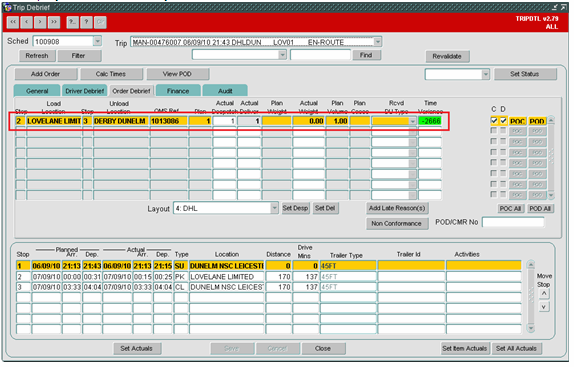Viewport: 574px width, 367px height.
Task: Click the Set All Actuals button
Action: click(x=517, y=349)
